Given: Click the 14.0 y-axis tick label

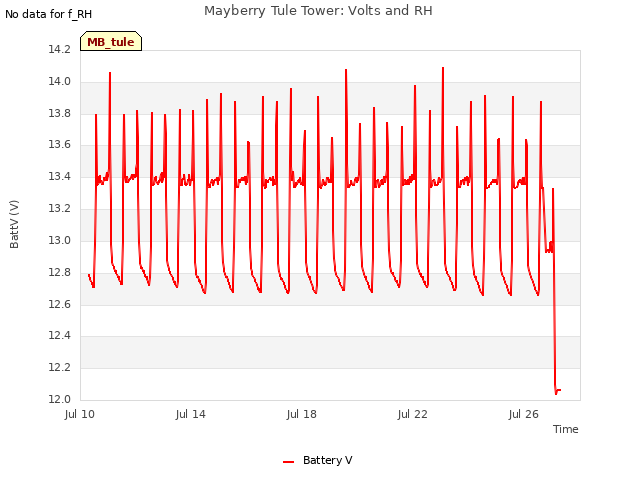Looking at the screenshot, I should (60, 81).
